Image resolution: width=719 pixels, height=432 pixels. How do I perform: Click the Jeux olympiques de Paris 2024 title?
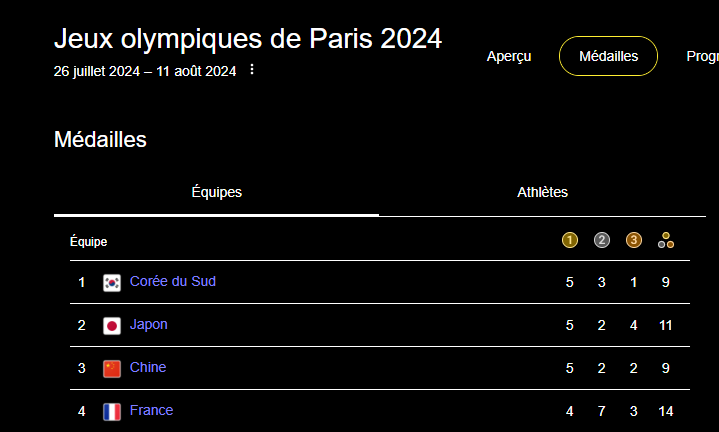[x=247, y=39]
